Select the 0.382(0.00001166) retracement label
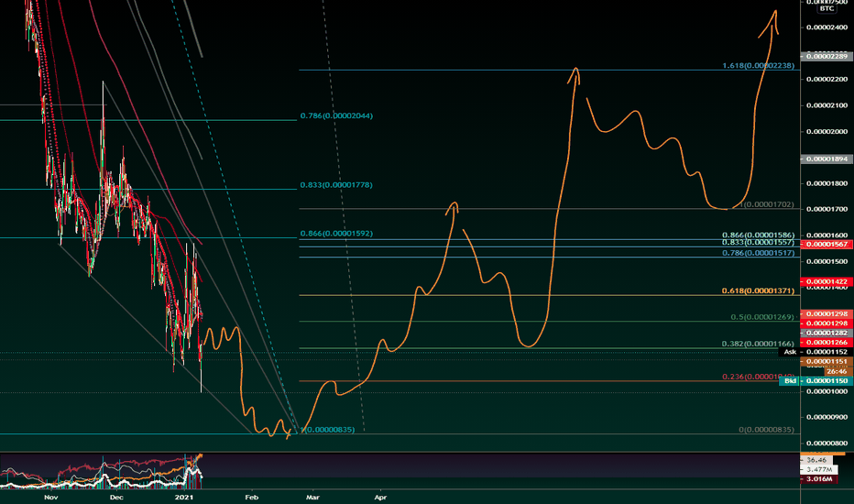 pyautogui.click(x=758, y=344)
